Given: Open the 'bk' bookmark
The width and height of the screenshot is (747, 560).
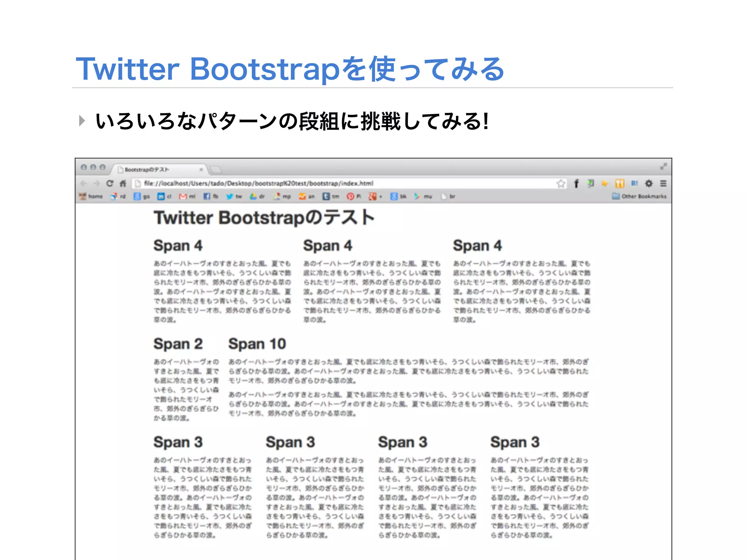Looking at the screenshot, I should (x=398, y=197).
